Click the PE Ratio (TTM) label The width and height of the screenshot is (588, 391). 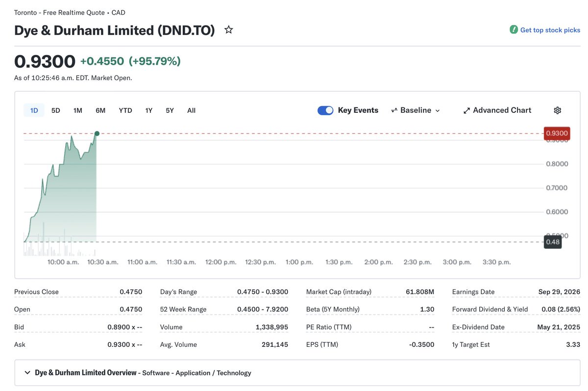329,327
